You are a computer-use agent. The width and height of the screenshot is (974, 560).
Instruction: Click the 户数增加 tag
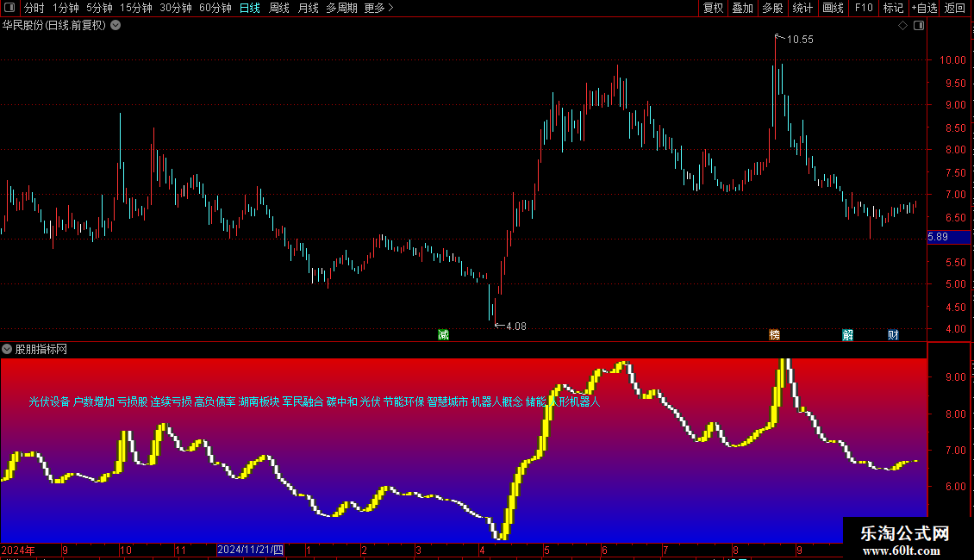94,401
